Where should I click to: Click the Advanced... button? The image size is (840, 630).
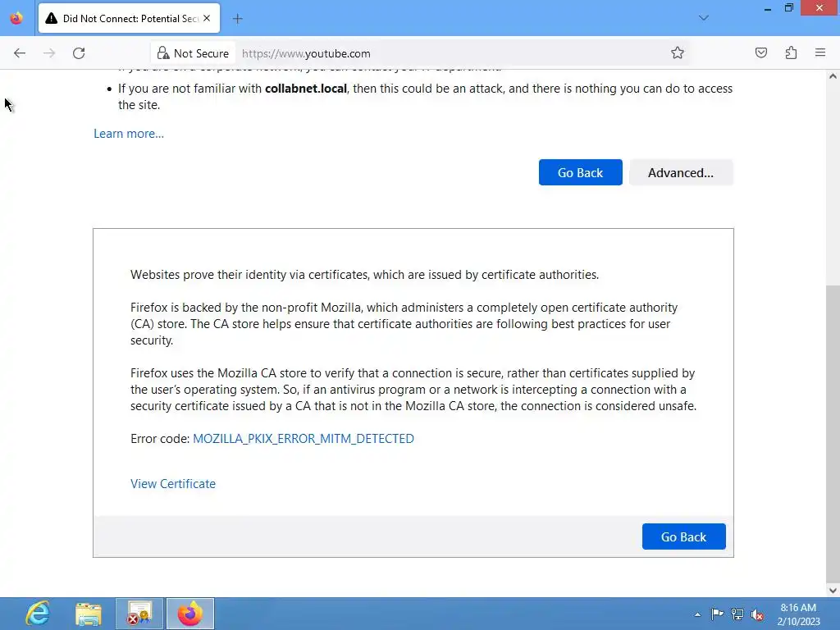pos(681,172)
